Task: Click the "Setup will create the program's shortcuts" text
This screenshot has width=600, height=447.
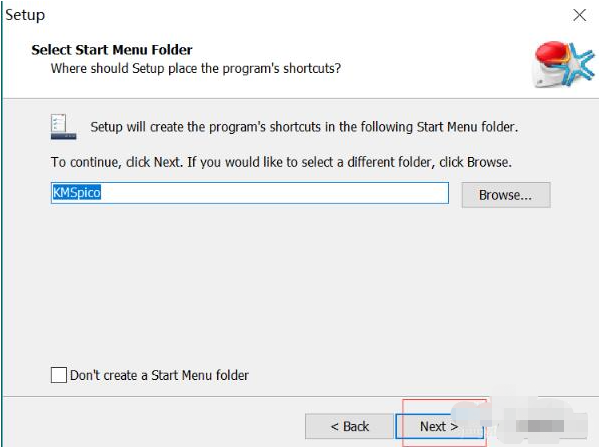Action: pyautogui.click(x=304, y=128)
